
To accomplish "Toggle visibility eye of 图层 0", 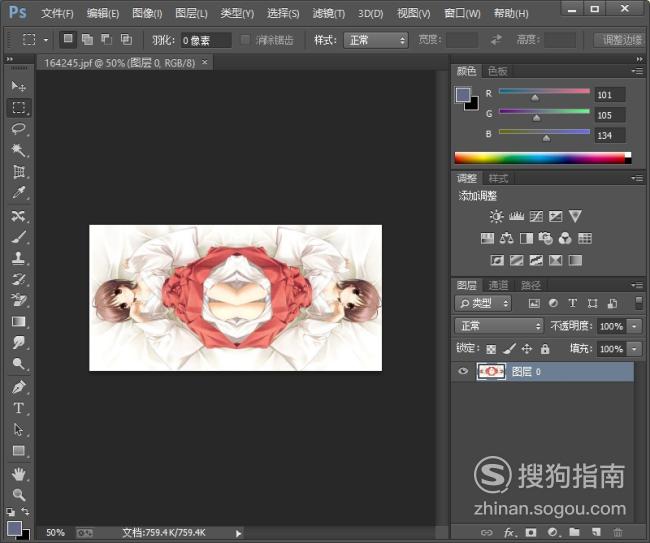I will click(x=463, y=371).
